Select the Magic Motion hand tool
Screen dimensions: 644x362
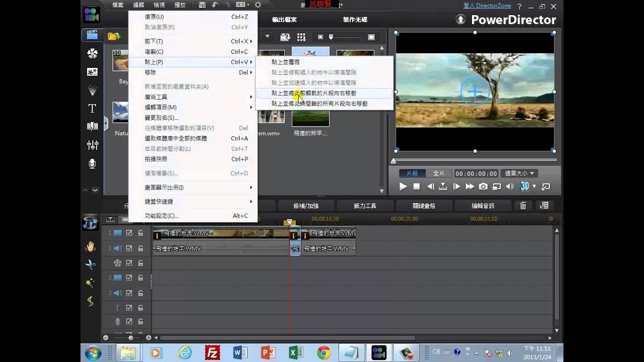coord(91,246)
